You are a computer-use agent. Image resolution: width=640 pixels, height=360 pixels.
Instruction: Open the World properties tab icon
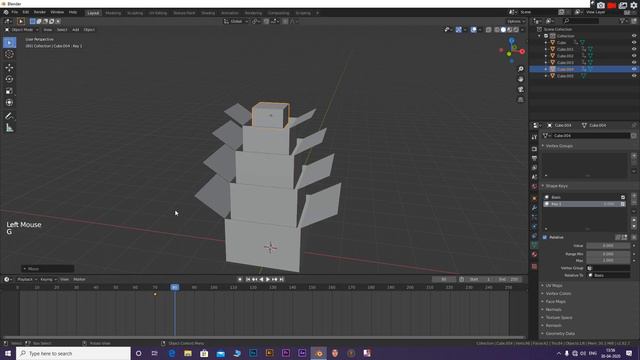(x=534, y=187)
